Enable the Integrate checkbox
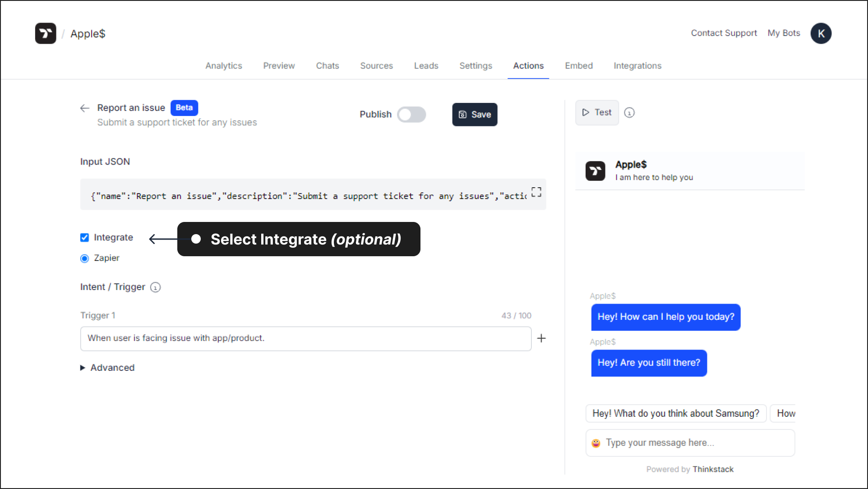 pos(85,237)
